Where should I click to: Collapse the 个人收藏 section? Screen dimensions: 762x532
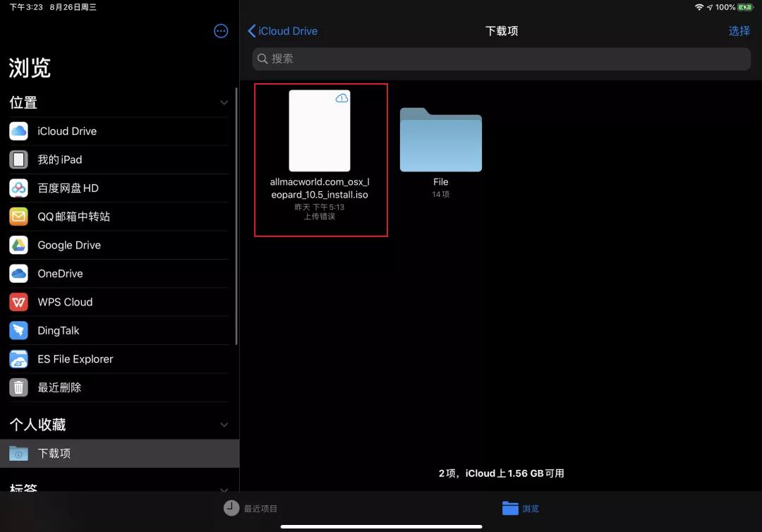pos(224,424)
